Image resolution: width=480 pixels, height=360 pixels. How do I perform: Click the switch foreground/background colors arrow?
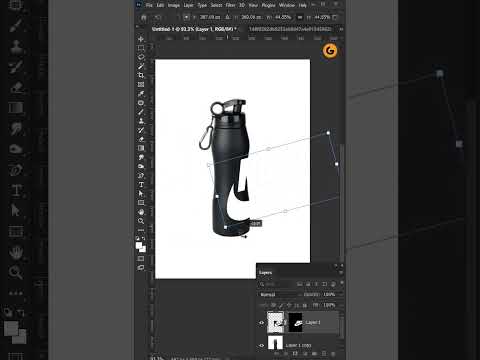click(144, 238)
